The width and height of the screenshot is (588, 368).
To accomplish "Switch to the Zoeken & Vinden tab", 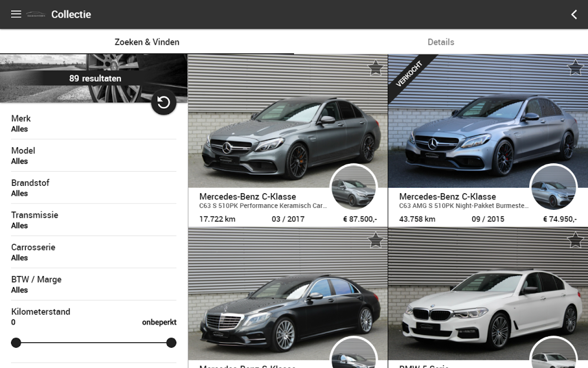I will tap(147, 42).
